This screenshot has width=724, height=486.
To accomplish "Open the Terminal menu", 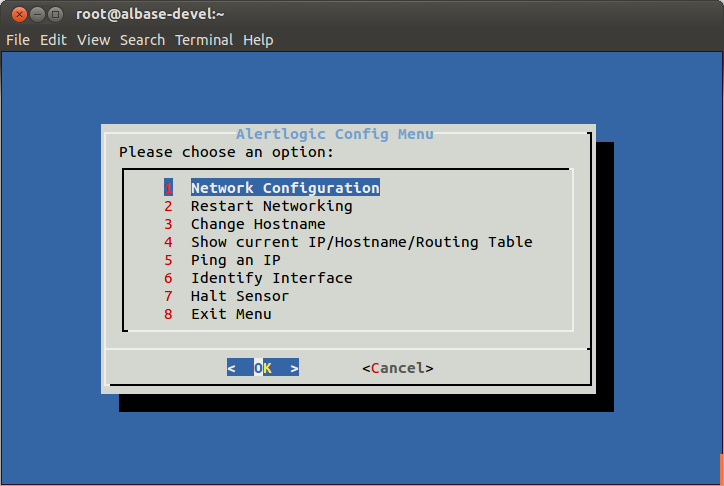I will 204,40.
